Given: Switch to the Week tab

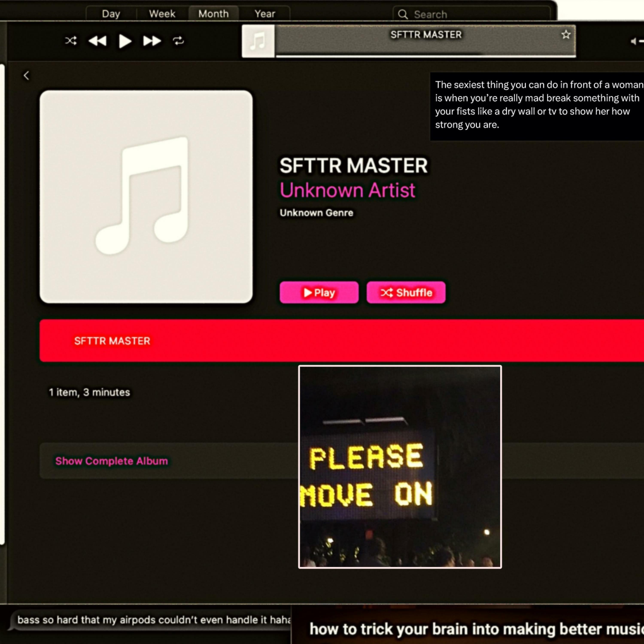Looking at the screenshot, I should click(162, 14).
